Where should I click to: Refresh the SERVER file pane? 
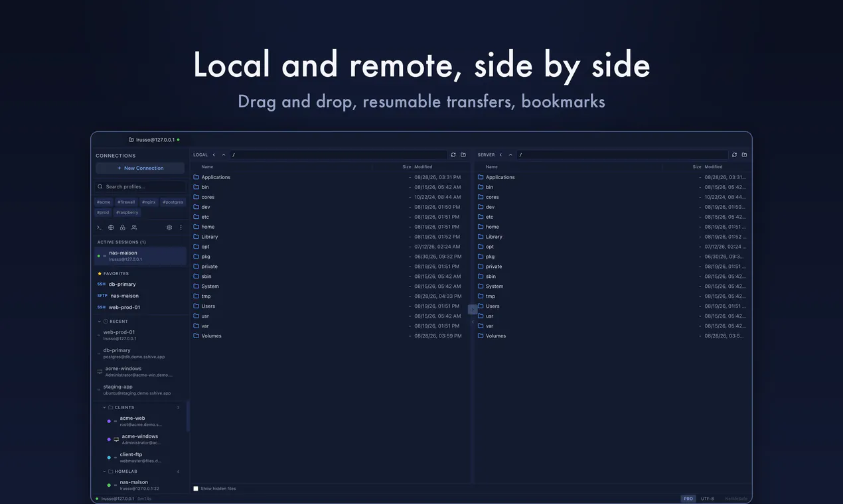(734, 155)
